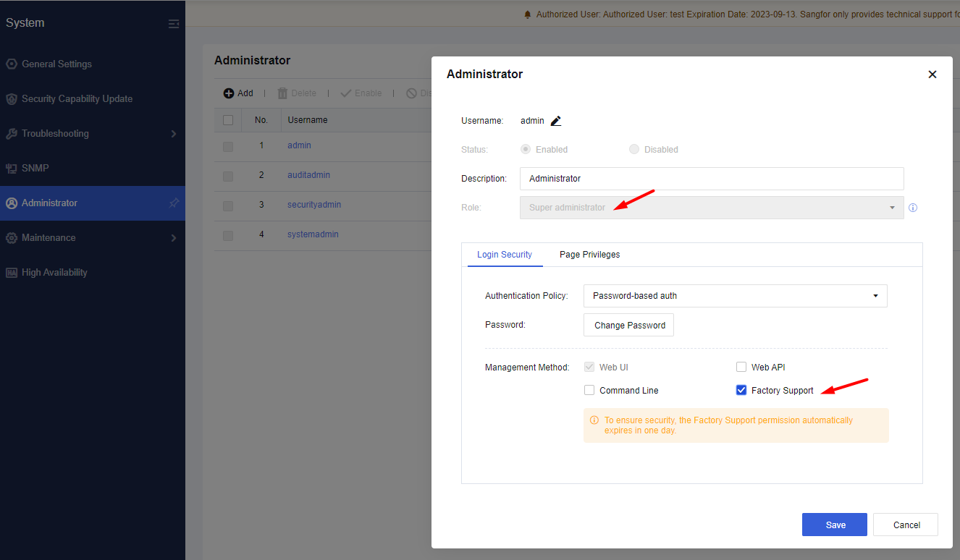Click the info icon beside Role field

[913, 208]
